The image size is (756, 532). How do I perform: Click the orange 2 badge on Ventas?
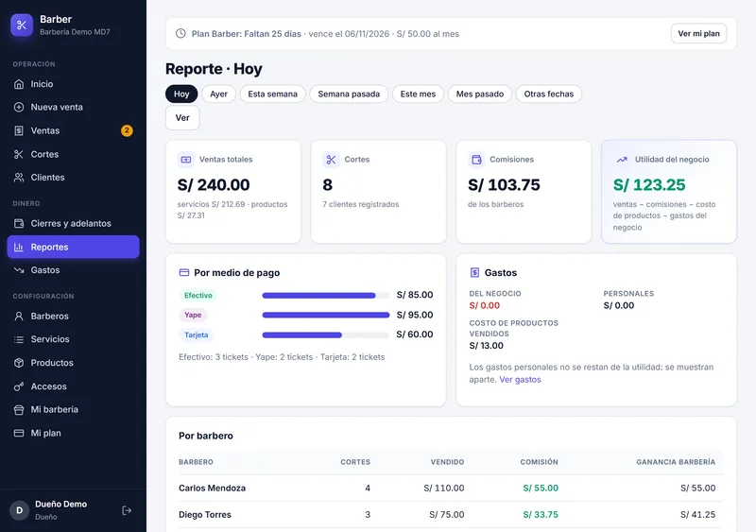pyautogui.click(x=127, y=130)
